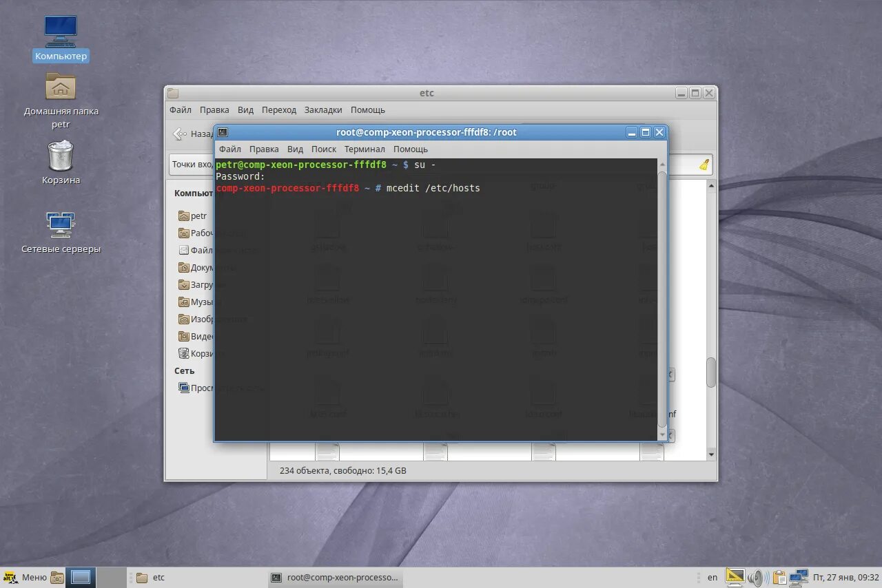Launch file manager icon next to Меню

pos(57,578)
